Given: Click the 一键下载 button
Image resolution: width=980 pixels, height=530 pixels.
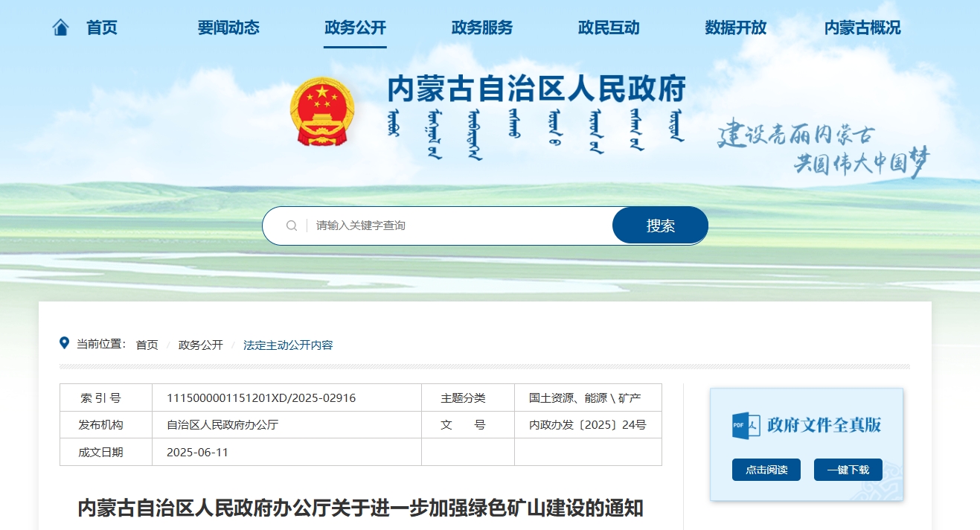Looking at the screenshot, I should pyautogui.click(x=848, y=470).
